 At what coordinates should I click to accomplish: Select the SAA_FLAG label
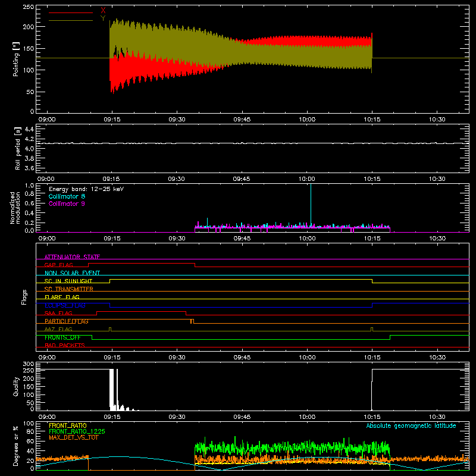[58, 313]
